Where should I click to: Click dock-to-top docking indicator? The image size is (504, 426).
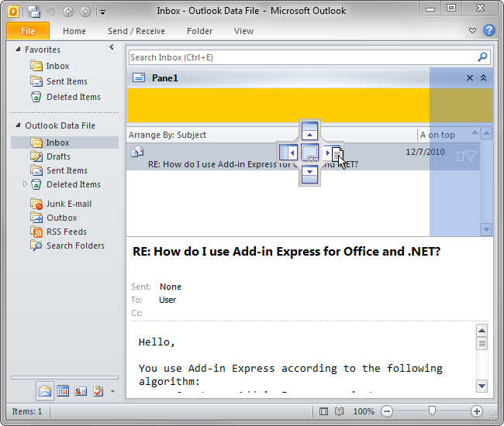tap(309, 131)
